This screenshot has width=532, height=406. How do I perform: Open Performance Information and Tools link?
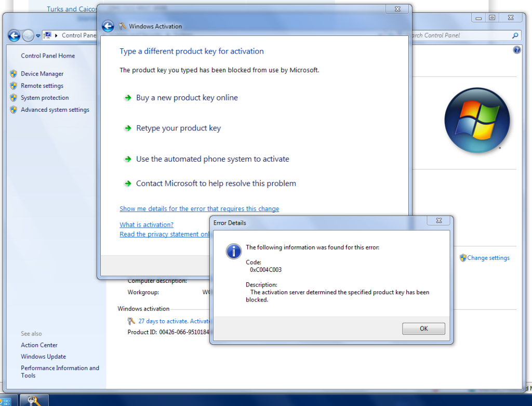point(60,372)
